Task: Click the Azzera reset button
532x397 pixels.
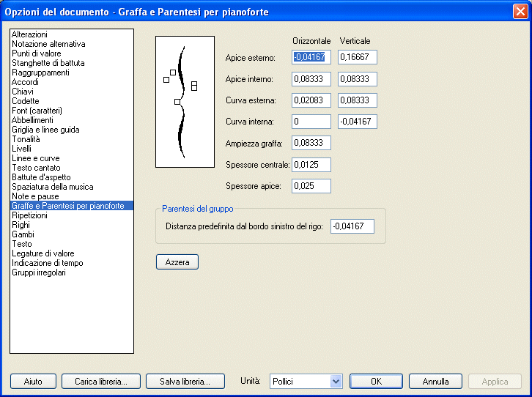Action: click(x=177, y=262)
